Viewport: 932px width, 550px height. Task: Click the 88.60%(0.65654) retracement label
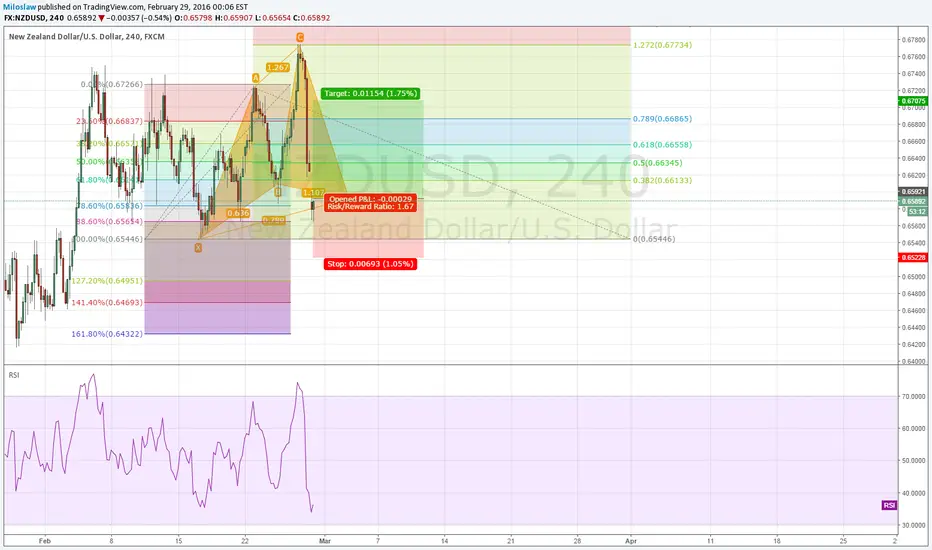click(109, 221)
